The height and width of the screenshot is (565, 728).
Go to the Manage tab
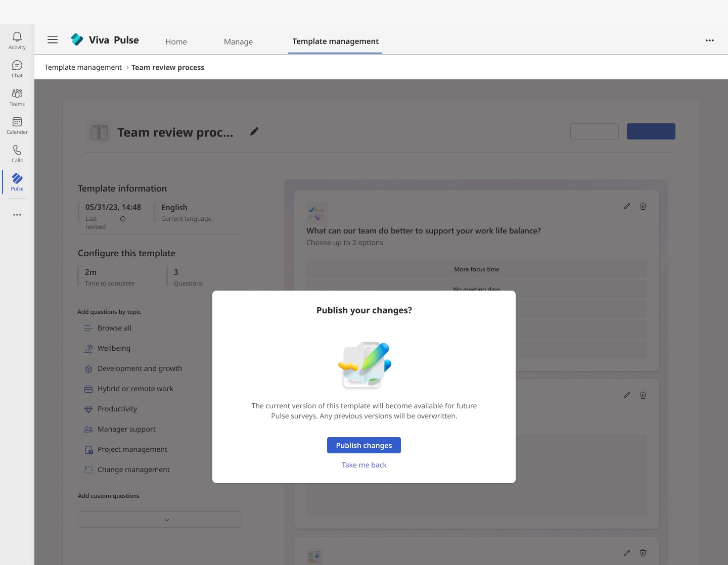coord(238,42)
